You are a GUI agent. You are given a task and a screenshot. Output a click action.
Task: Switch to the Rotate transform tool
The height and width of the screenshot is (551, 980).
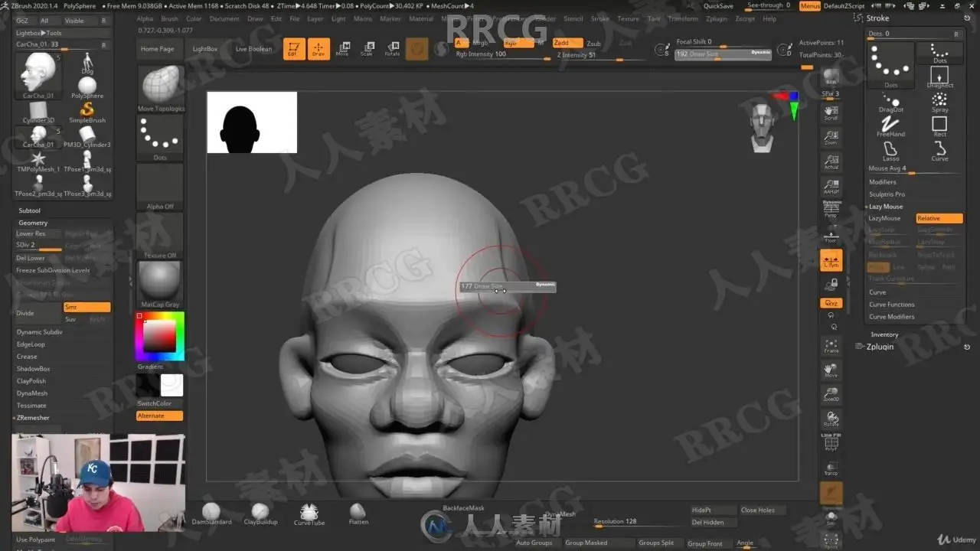(392, 49)
